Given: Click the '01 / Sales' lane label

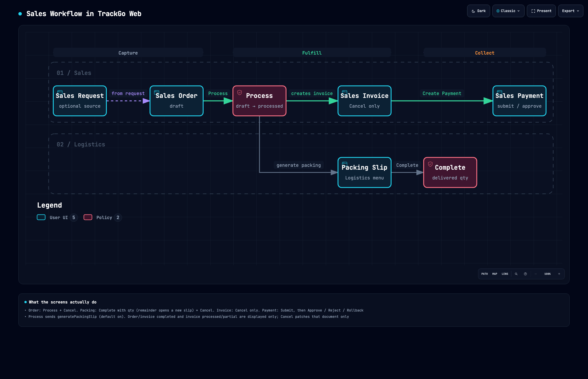Looking at the screenshot, I should coord(74,73).
